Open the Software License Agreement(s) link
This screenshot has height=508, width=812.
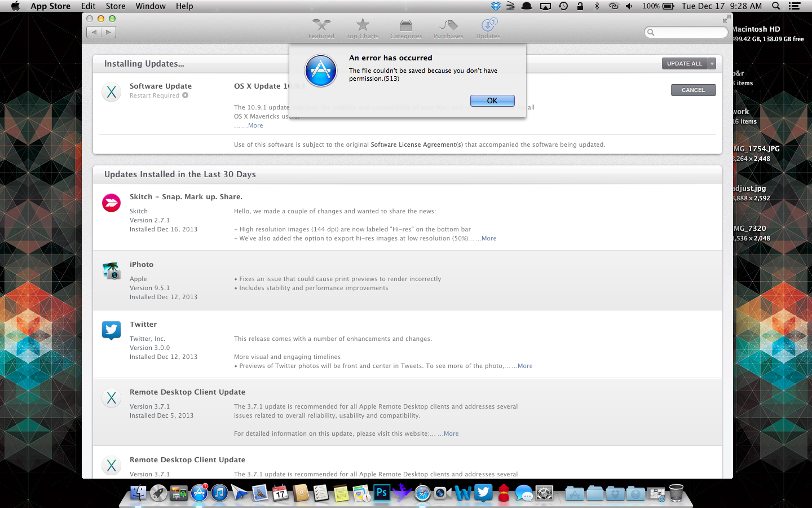[x=417, y=144]
